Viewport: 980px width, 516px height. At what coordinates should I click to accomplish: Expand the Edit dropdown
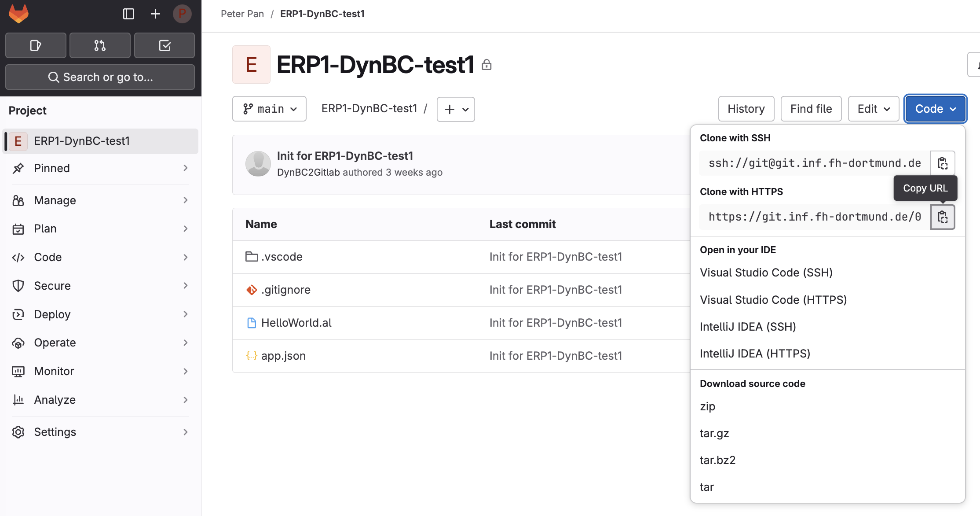click(x=874, y=109)
